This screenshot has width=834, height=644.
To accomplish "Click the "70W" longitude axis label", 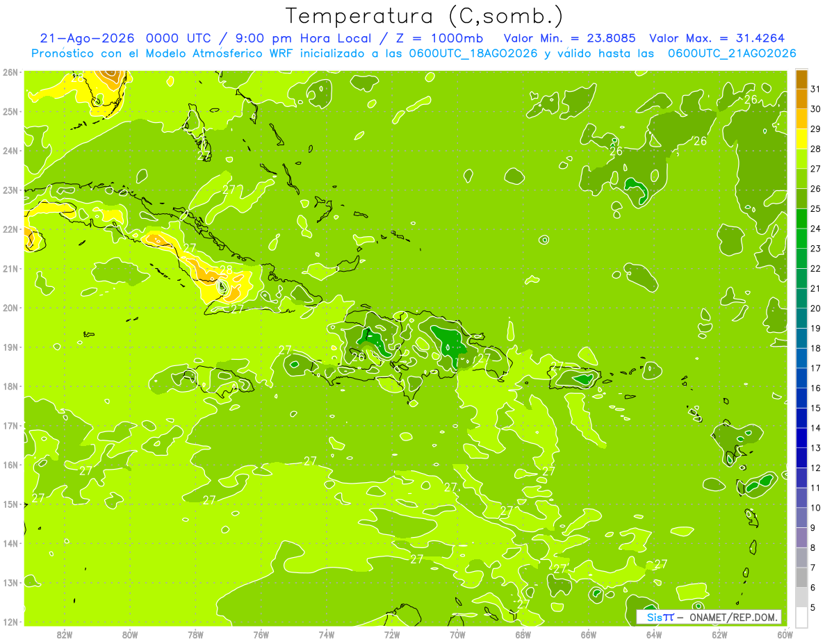I will [457, 635].
